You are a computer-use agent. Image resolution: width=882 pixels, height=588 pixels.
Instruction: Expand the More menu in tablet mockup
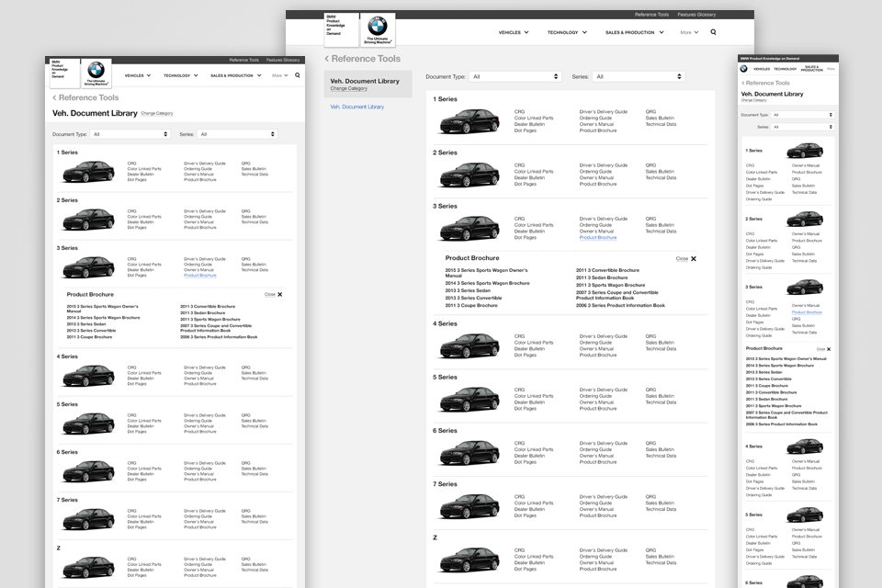click(x=280, y=75)
